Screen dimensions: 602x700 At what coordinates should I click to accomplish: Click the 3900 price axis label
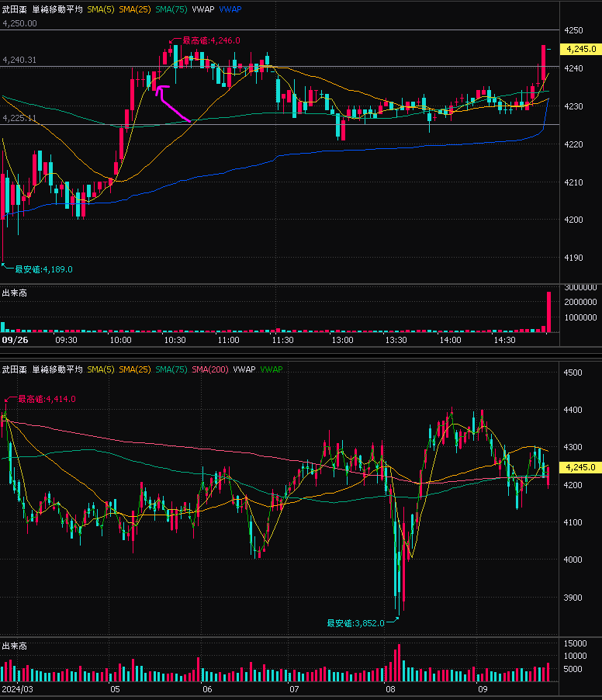coord(573,598)
